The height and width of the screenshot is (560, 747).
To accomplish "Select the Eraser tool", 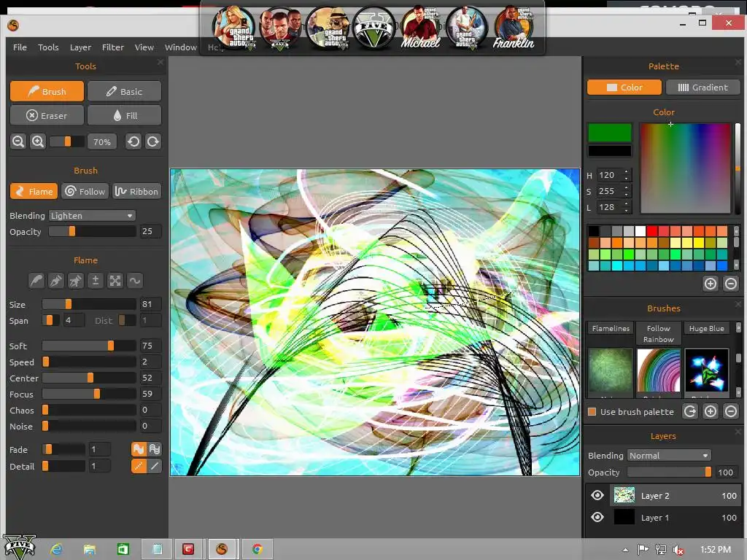I will coord(47,116).
